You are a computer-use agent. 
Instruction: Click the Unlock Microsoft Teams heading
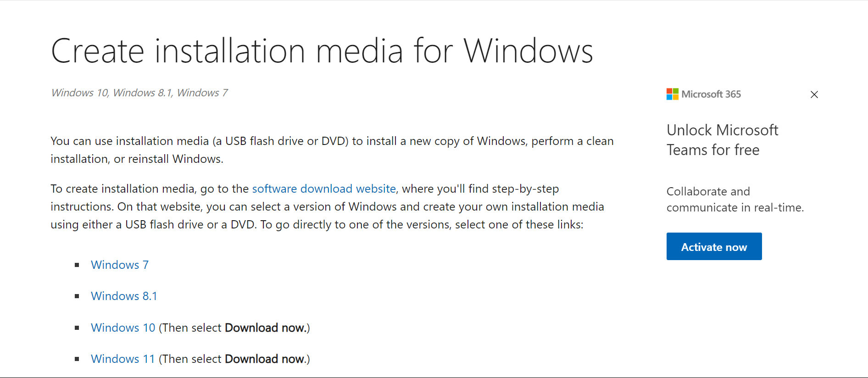point(722,140)
